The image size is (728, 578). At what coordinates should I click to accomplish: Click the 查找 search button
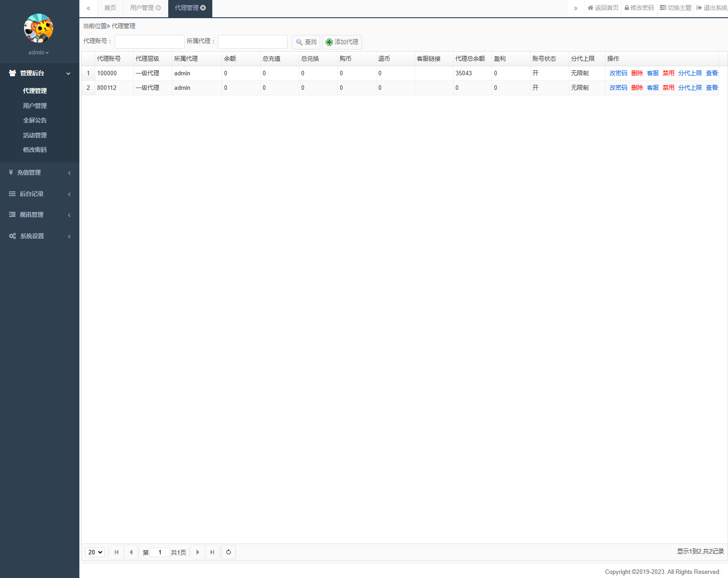[306, 42]
